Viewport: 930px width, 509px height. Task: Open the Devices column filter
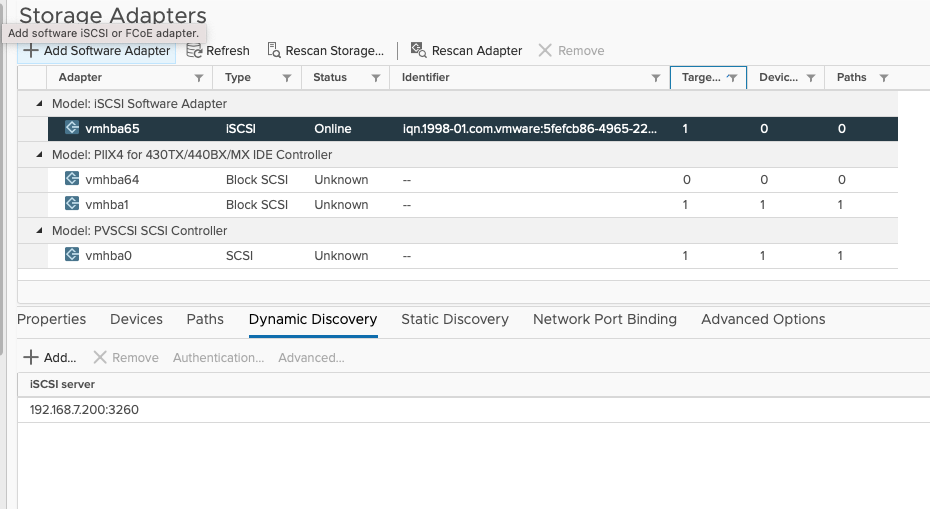tap(811, 78)
